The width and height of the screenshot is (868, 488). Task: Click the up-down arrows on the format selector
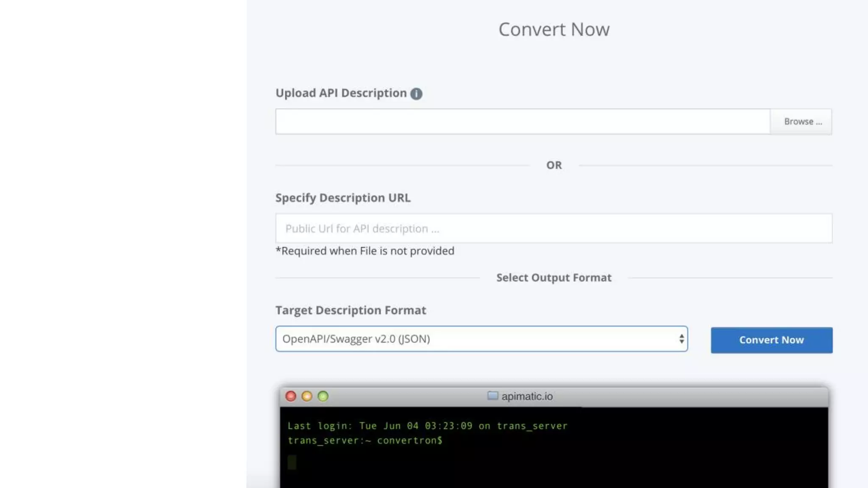(x=681, y=339)
